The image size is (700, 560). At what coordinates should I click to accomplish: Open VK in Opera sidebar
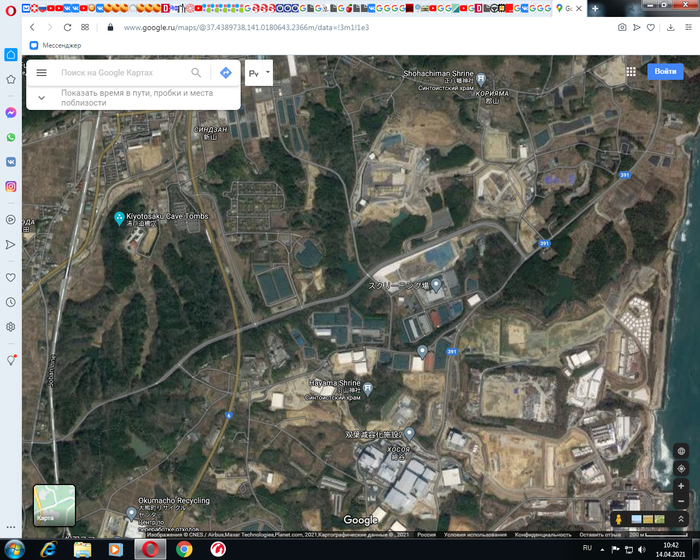click(x=11, y=162)
